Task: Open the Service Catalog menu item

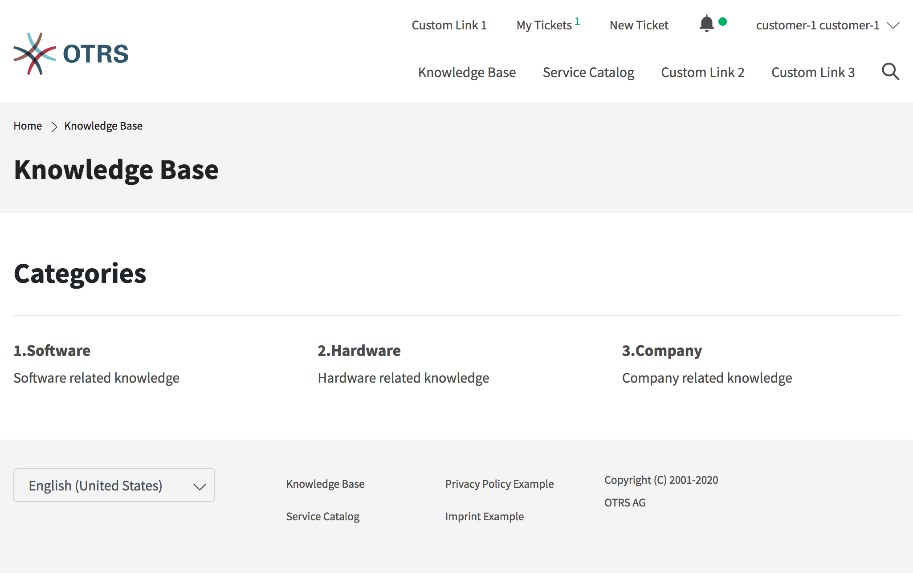Action: (x=587, y=72)
